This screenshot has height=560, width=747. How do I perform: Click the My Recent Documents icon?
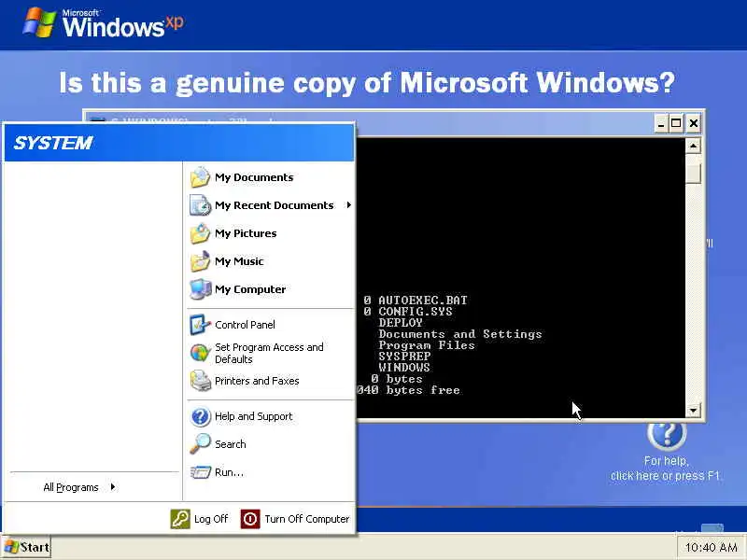tap(200, 205)
